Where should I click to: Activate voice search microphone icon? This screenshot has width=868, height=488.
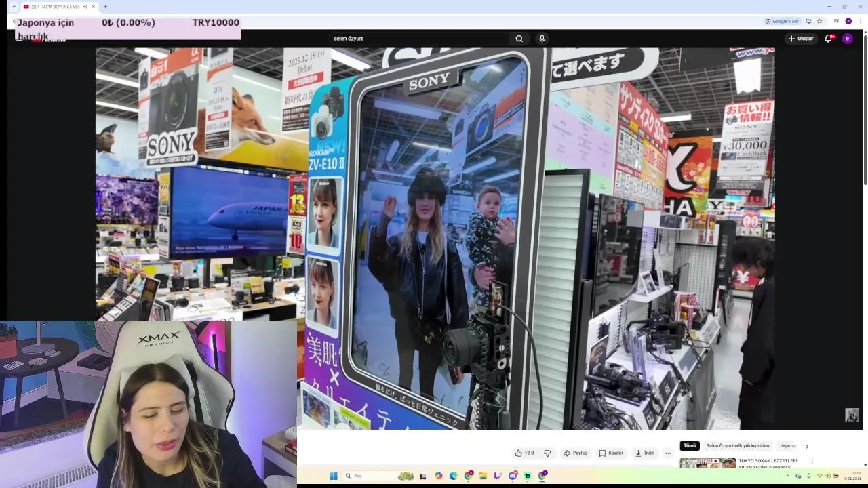pyautogui.click(x=542, y=39)
